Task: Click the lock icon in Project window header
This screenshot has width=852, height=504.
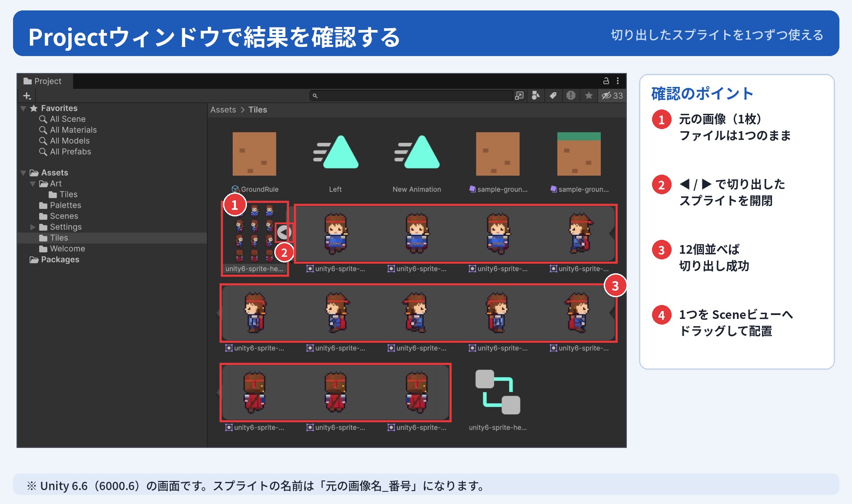Action: click(606, 81)
